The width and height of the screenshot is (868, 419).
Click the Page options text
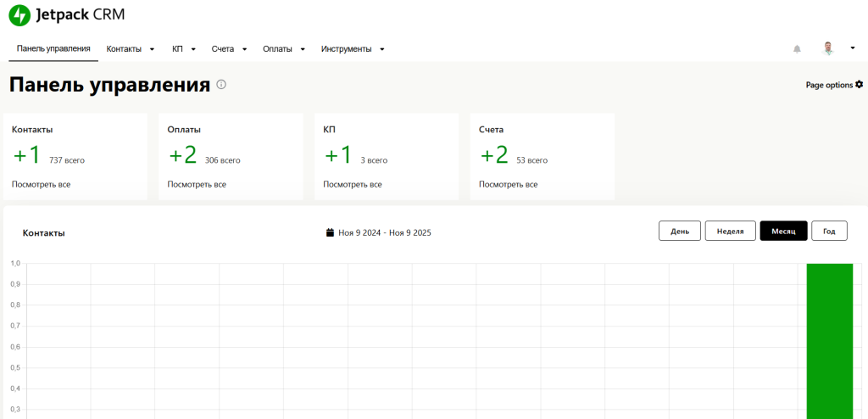tap(829, 85)
